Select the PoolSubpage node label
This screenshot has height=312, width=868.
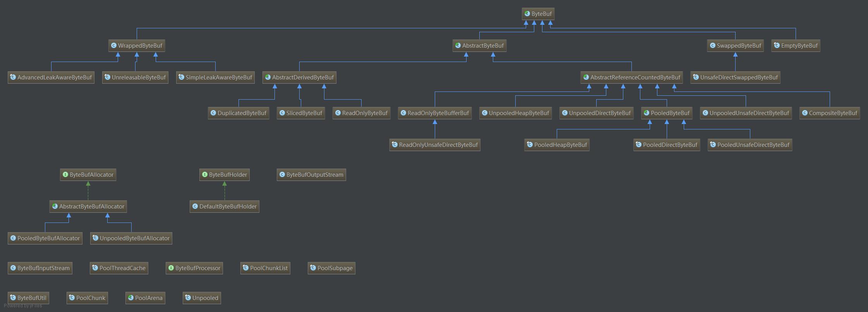coord(335,268)
